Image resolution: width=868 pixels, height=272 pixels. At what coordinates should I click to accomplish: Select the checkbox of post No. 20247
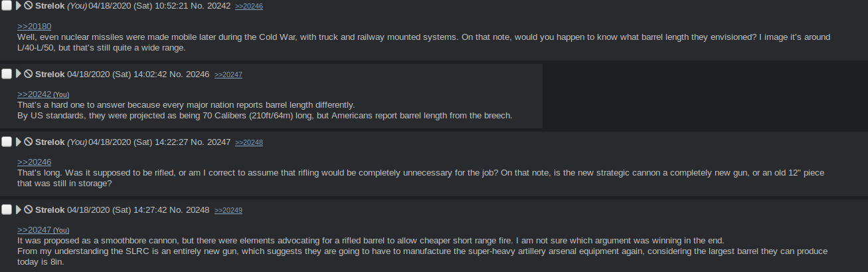(7, 142)
